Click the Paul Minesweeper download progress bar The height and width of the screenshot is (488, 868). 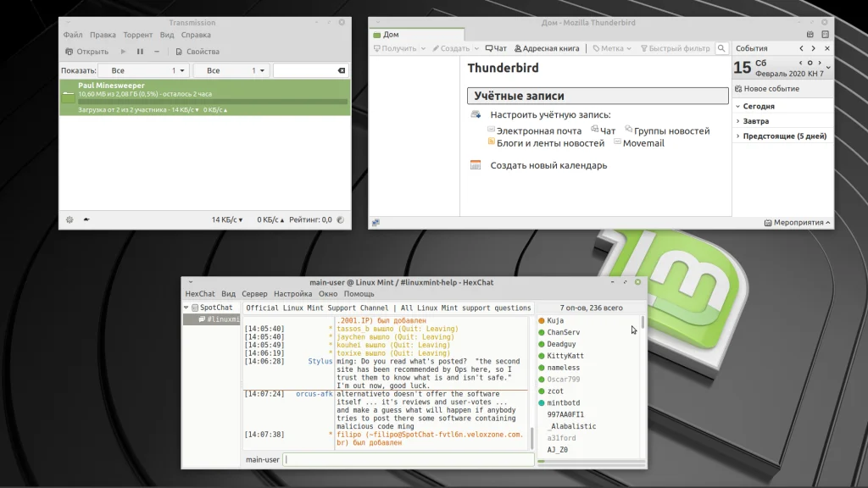pos(213,102)
